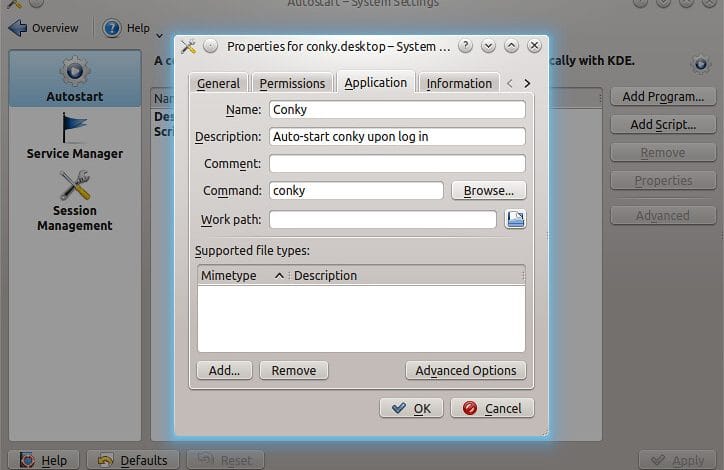Click the Apply button at the bottom right
724x470 pixels.
click(x=677, y=460)
